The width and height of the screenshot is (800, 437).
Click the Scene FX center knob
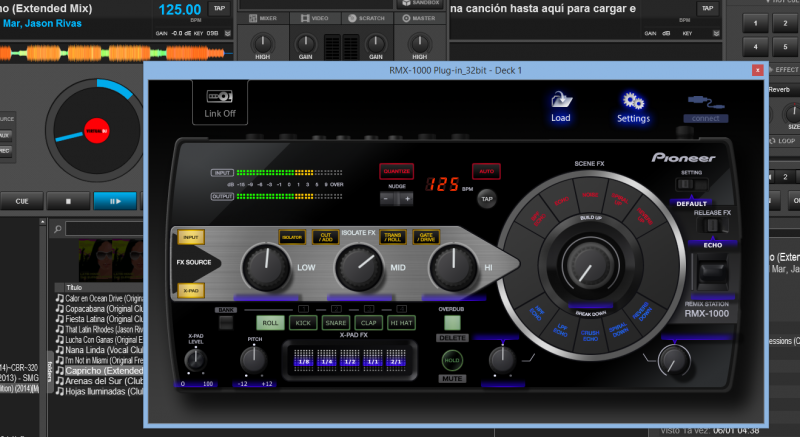point(589,264)
